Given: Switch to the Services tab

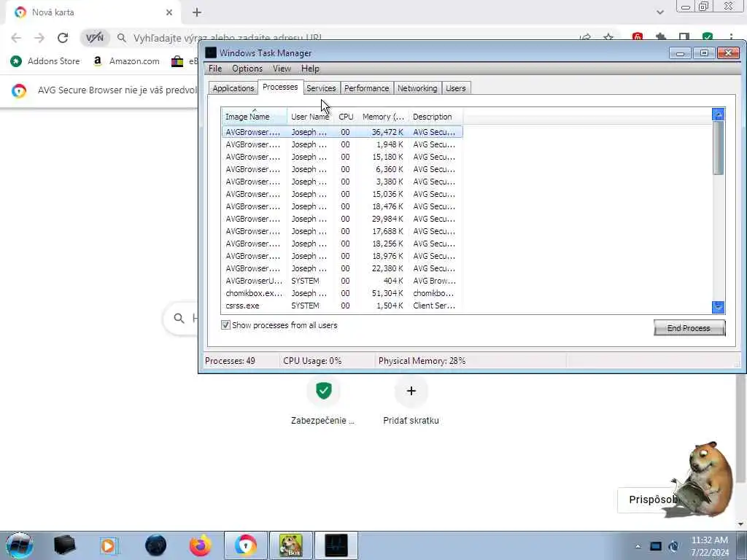Looking at the screenshot, I should [321, 88].
